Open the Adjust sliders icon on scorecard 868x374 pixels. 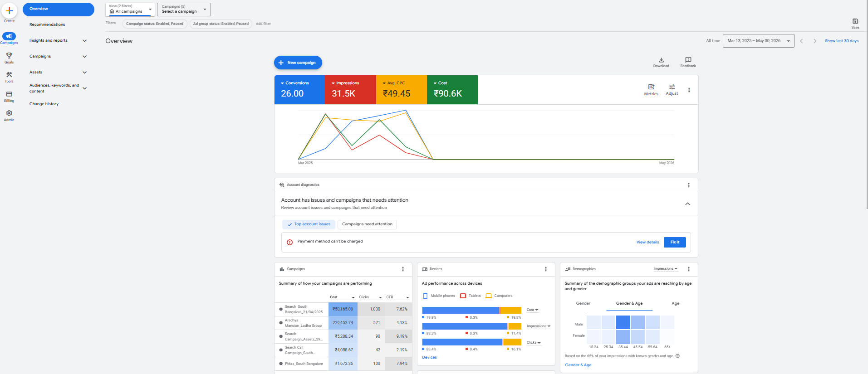[x=672, y=87]
